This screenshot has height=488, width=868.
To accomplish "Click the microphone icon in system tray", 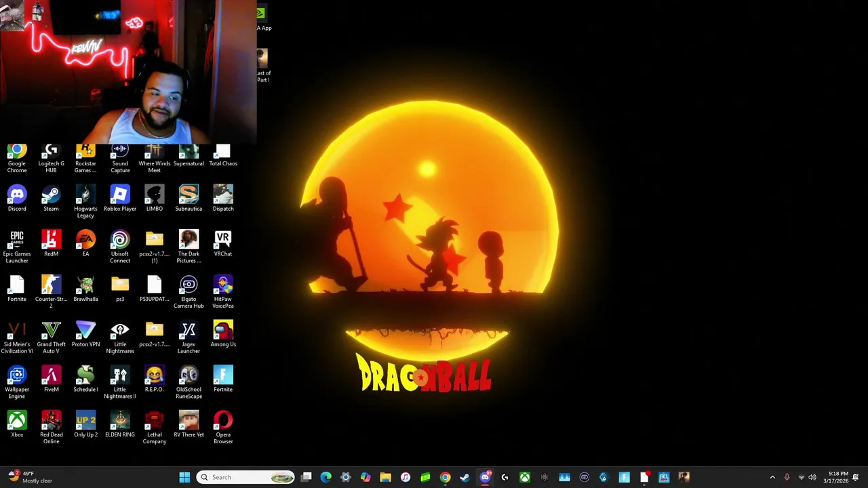I will click(x=787, y=477).
